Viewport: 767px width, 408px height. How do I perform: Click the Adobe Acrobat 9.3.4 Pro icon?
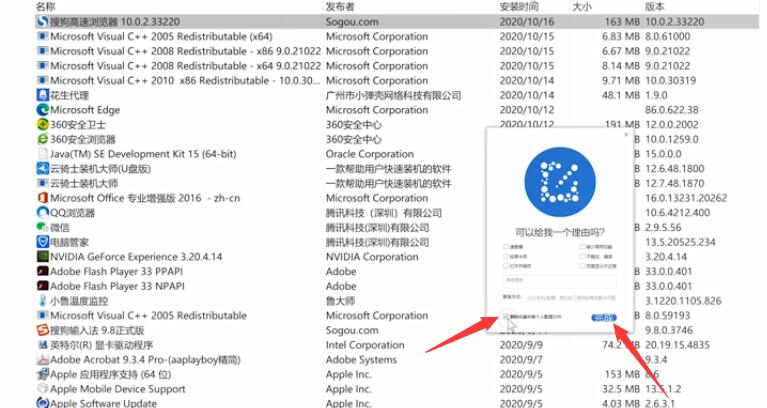pyautogui.click(x=43, y=360)
